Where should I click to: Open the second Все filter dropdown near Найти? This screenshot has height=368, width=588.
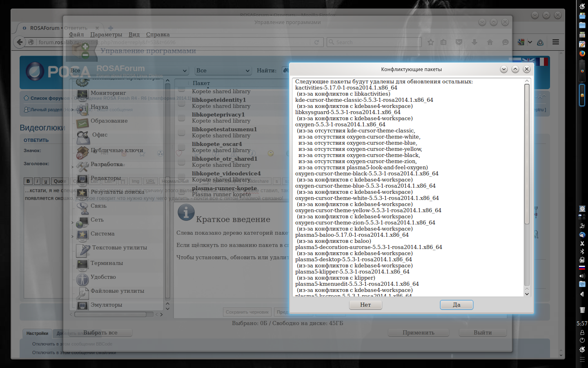click(x=223, y=70)
